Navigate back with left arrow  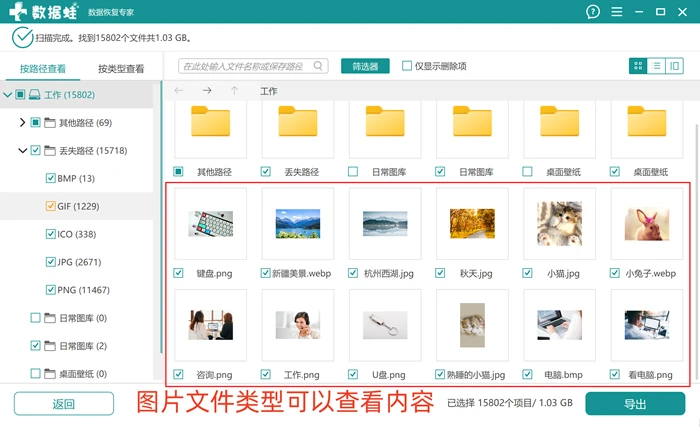[179, 91]
